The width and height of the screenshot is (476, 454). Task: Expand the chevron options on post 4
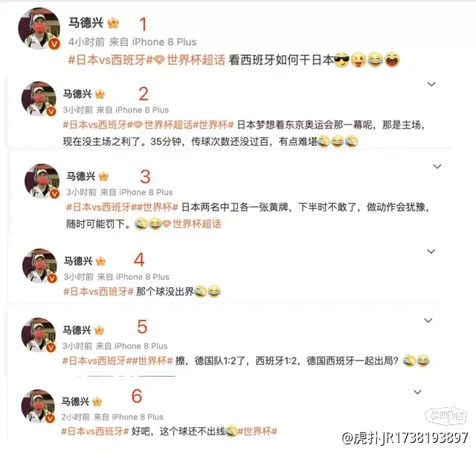pyautogui.click(x=431, y=252)
